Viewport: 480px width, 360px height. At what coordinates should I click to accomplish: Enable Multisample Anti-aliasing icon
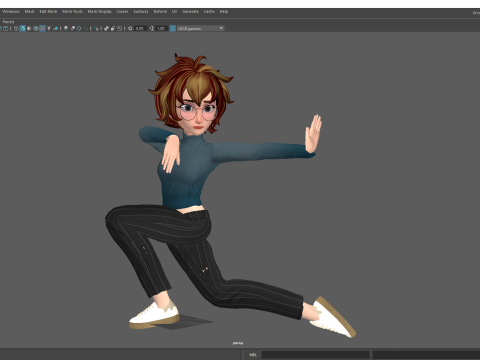pos(79,28)
